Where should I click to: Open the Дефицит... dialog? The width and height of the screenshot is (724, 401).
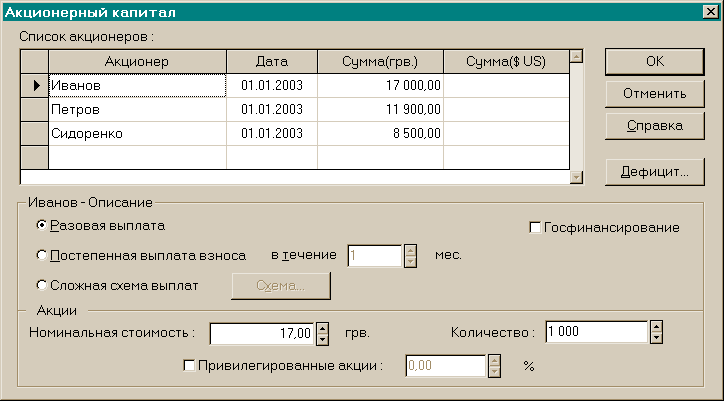(x=655, y=172)
